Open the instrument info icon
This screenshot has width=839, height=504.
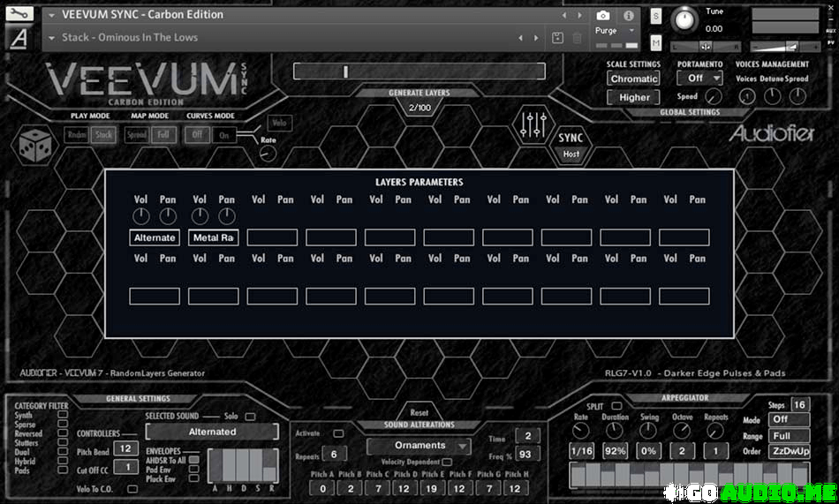(628, 16)
